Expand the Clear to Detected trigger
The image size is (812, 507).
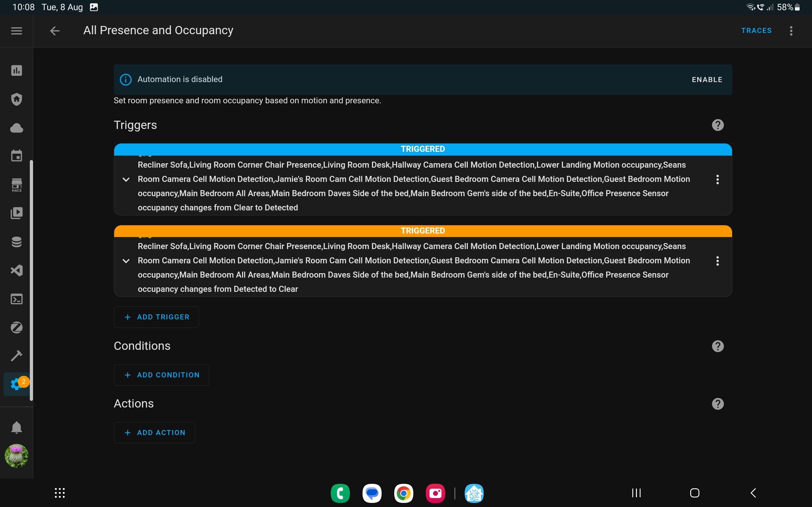click(126, 179)
